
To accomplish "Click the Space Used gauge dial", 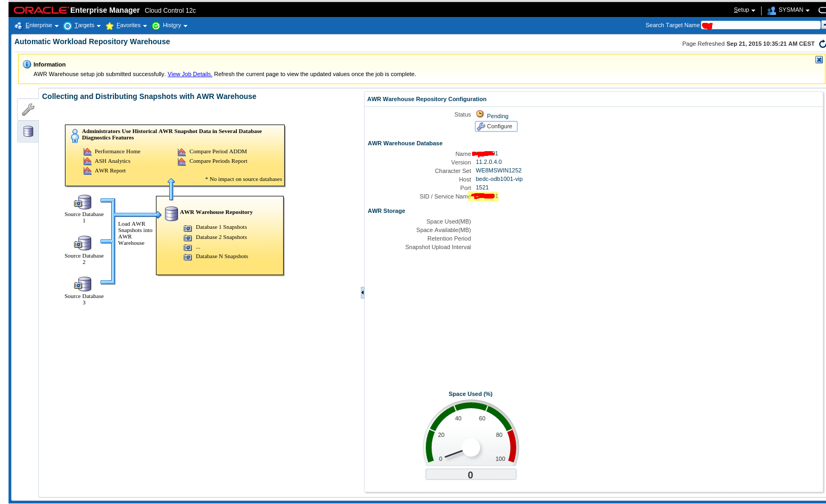I will point(470,434).
